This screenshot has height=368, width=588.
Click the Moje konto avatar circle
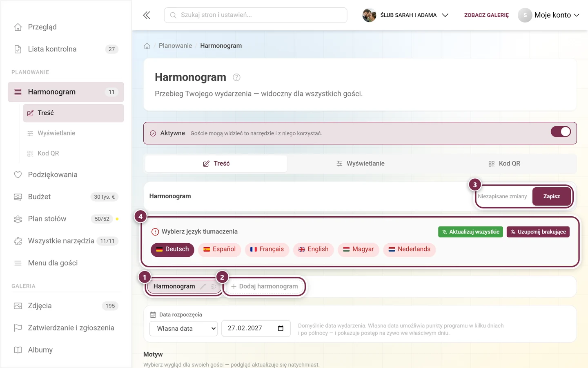[x=525, y=15]
